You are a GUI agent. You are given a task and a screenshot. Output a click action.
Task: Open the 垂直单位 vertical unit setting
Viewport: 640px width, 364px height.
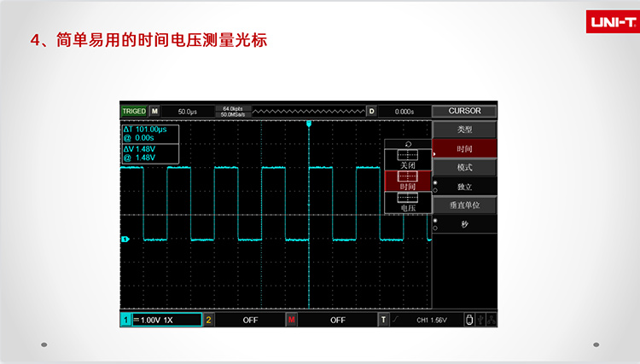(464, 205)
